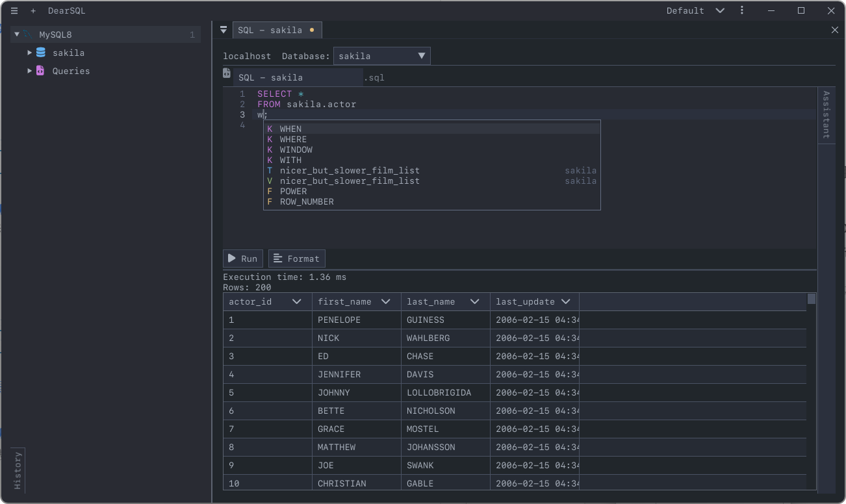Viewport: 846px width, 504px height.
Task: Format the SQL query
Action: click(x=297, y=258)
